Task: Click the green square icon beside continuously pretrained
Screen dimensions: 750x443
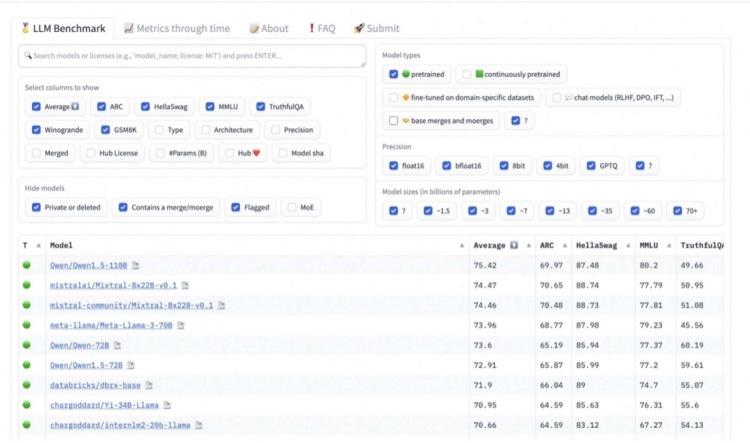Action: click(x=479, y=74)
